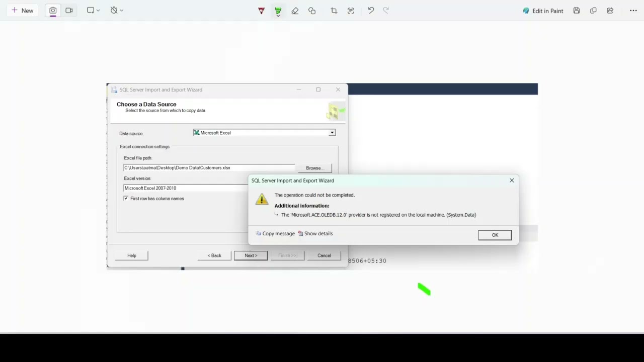Minimize the Import and Export Wizard window
The width and height of the screenshot is (644, 362).
298,89
